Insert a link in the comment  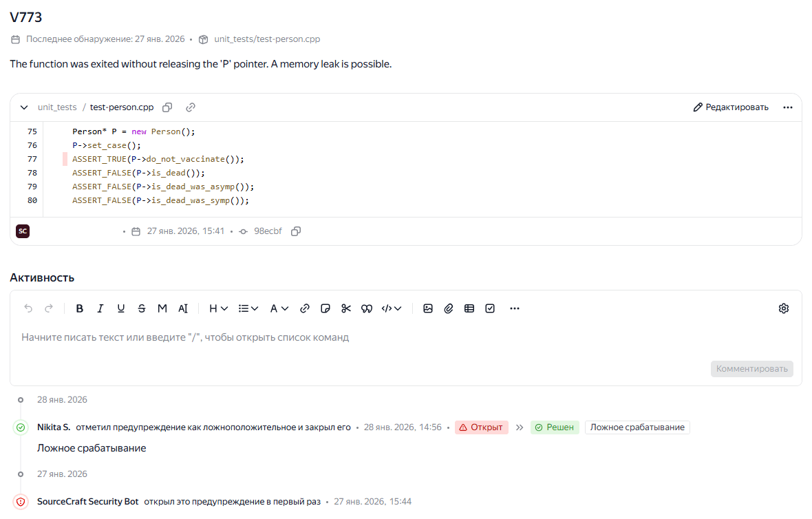(x=305, y=308)
